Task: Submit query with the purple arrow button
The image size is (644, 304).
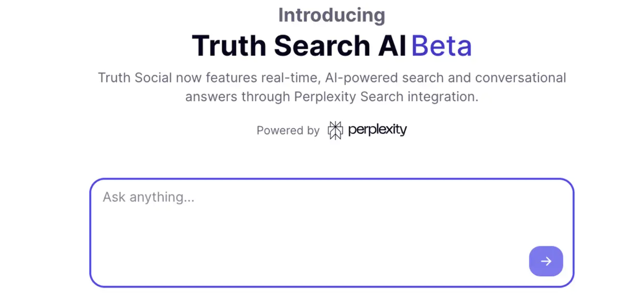Action: (546, 261)
